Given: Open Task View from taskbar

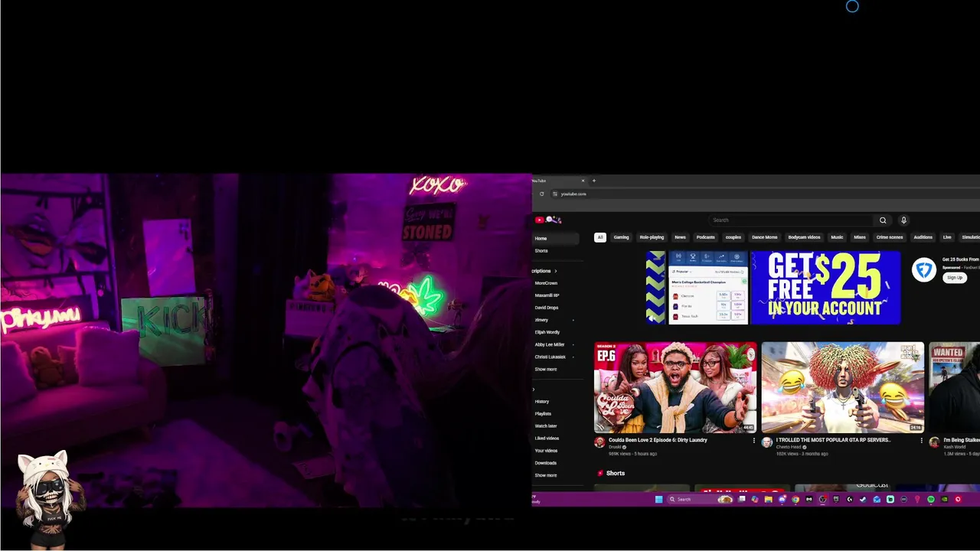Looking at the screenshot, I should pos(741,499).
